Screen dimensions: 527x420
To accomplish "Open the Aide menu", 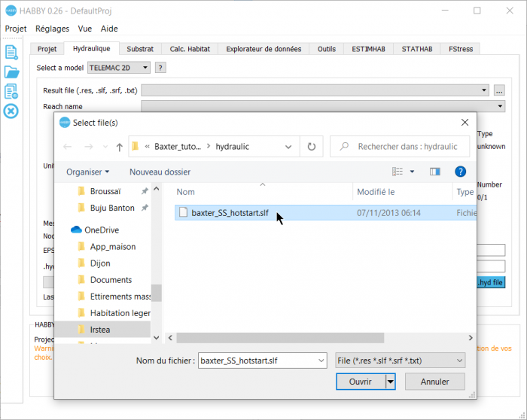I will click(x=109, y=29).
